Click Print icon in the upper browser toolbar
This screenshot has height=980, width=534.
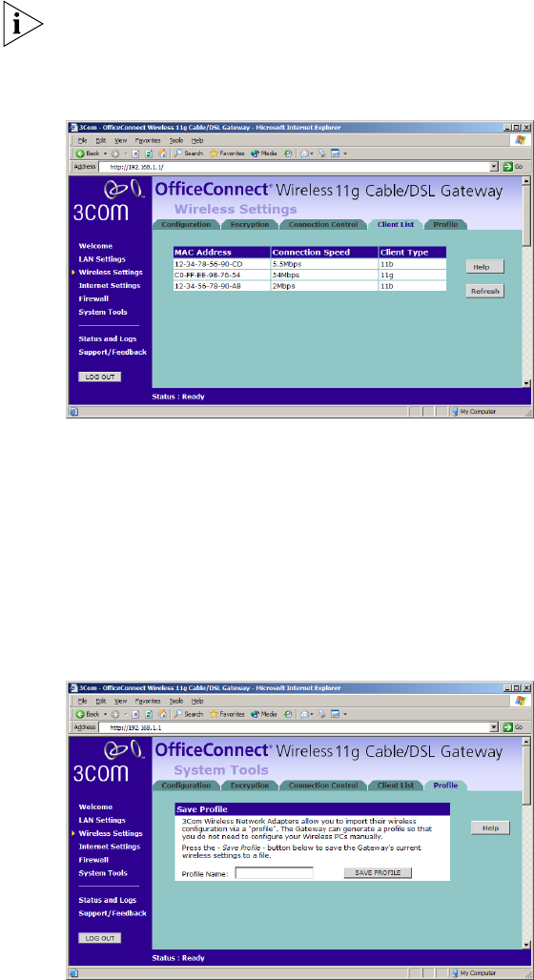tap(322, 153)
